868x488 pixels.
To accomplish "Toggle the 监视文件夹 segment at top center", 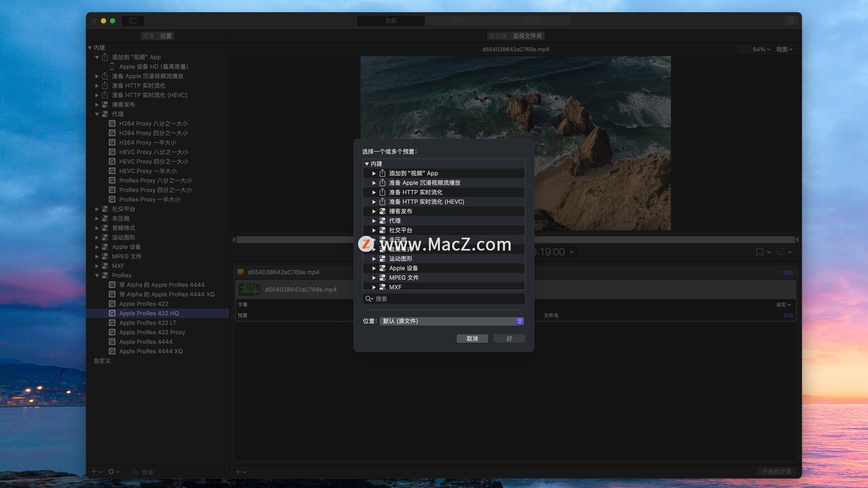I will pos(527,36).
